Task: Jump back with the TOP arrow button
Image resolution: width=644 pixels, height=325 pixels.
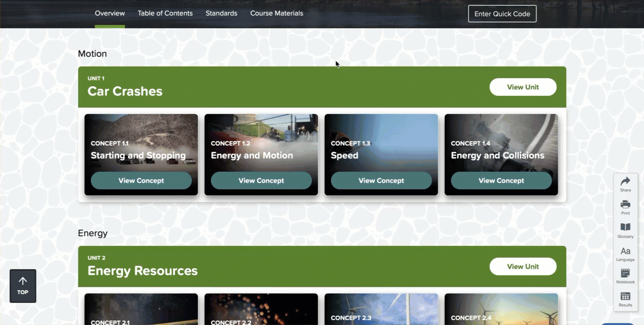Action: point(23,286)
